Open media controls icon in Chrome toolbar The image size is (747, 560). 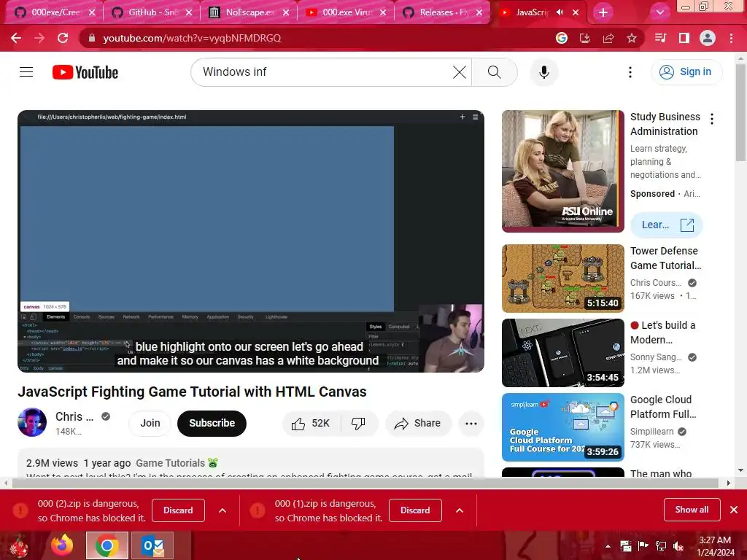pyautogui.click(x=661, y=38)
